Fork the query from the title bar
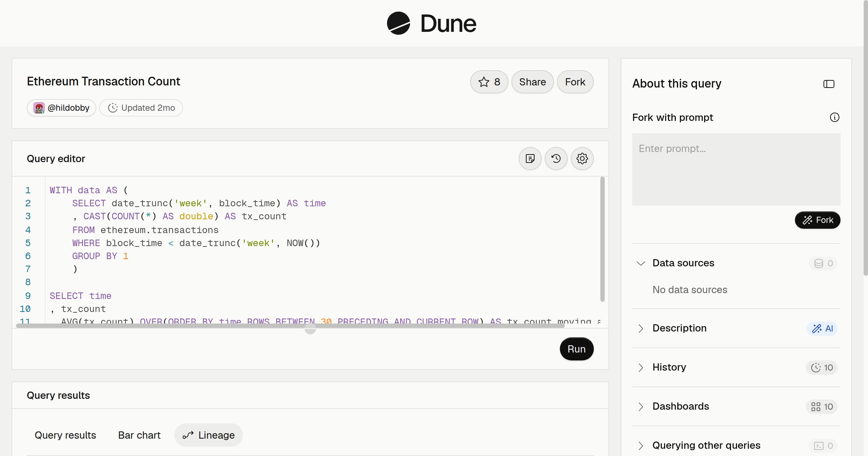Image resolution: width=868 pixels, height=456 pixels. pos(575,82)
